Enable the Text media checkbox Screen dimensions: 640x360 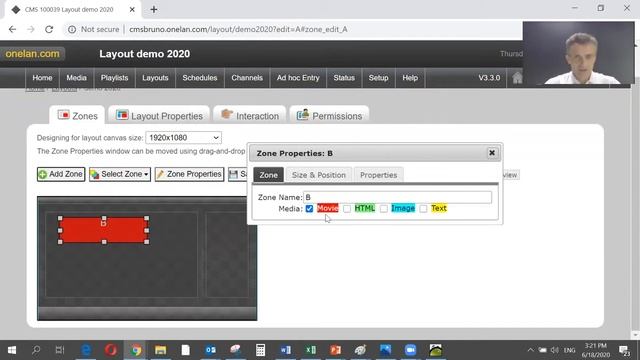[x=423, y=209]
